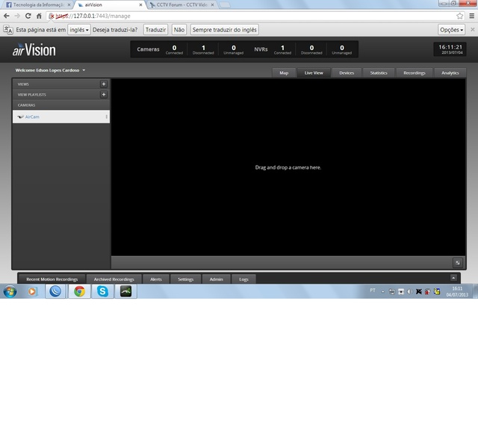Click the CAMERAS section header
478x448 pixels.
[61, 105]
